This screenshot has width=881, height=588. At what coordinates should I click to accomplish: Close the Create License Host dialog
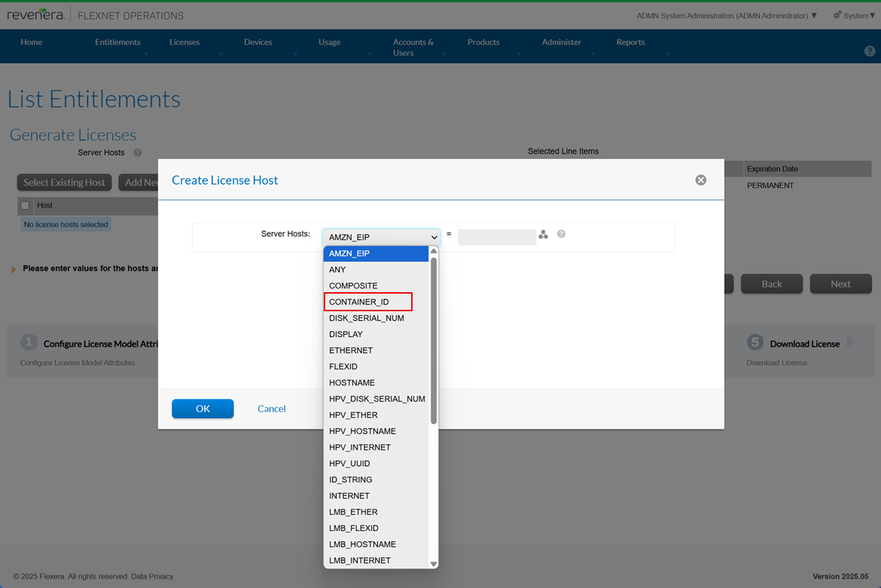[x=700, y=180]
